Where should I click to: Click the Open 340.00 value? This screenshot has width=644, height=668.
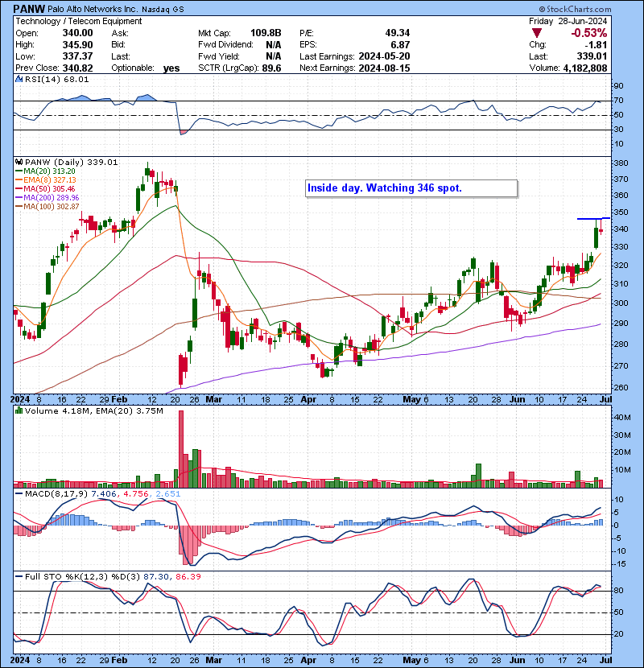(77, 33)
